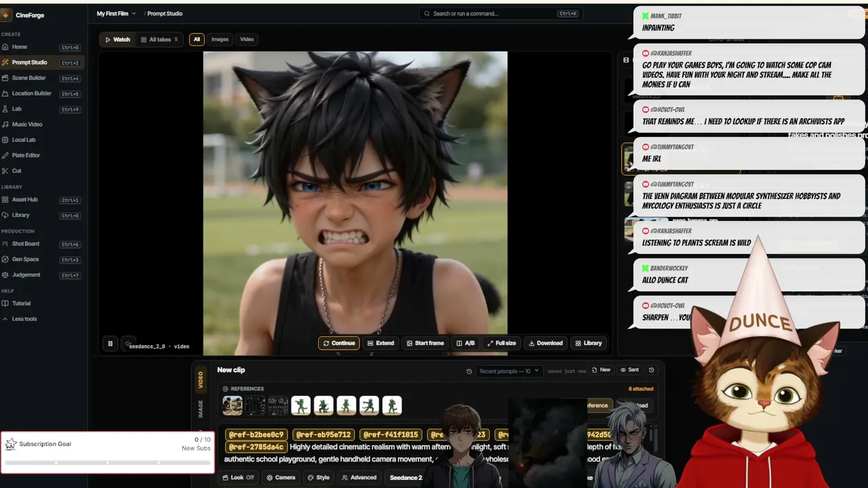This screenshot has width=868, height=488.
Task: Switch to vertical IMAGE tab
Action: [x=201, y=409]
